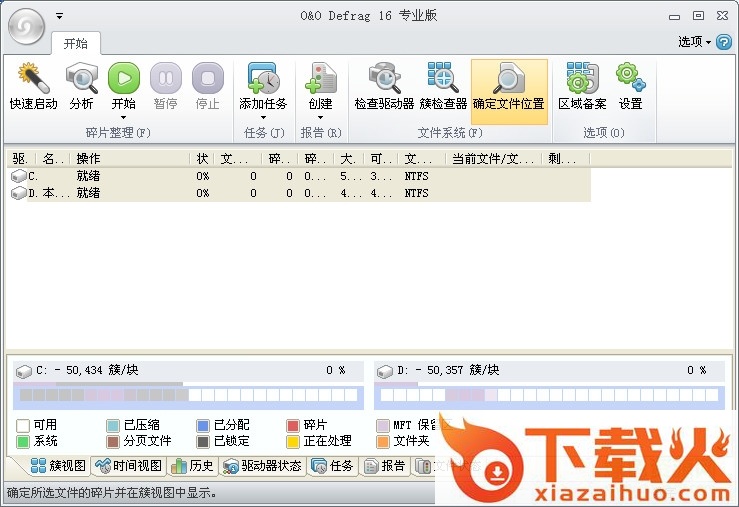
Task: Switch to the 簇视图 cluster view tab
Action: [58, 466]
